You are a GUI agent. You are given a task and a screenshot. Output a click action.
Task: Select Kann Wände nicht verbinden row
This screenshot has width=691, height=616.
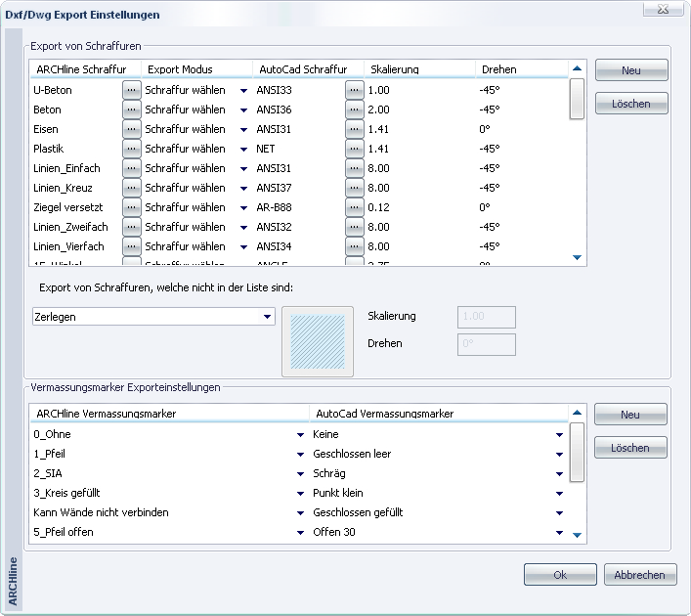pos(101,512)
